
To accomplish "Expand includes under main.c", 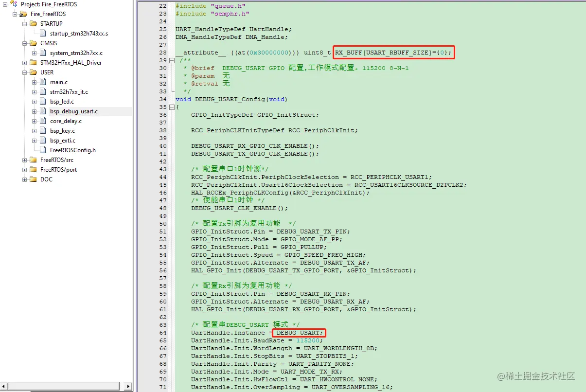I will point(35,82).
